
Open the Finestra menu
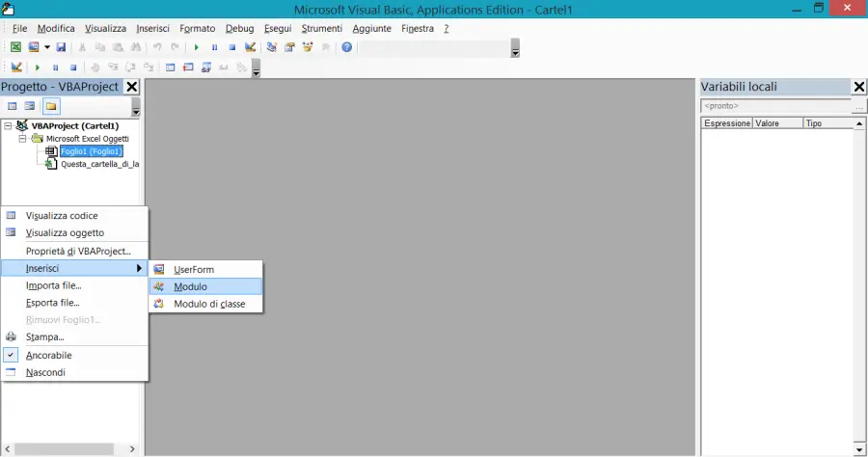[418, 28]
